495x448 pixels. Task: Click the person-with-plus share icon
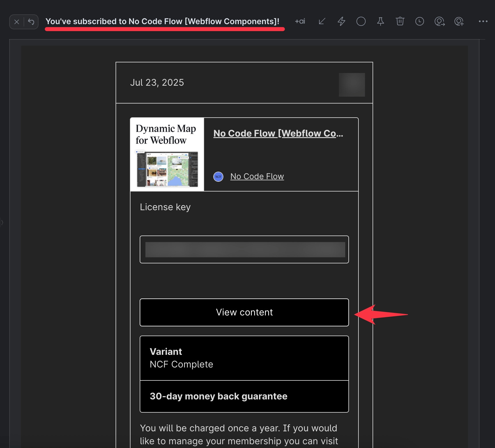[459, 22]
